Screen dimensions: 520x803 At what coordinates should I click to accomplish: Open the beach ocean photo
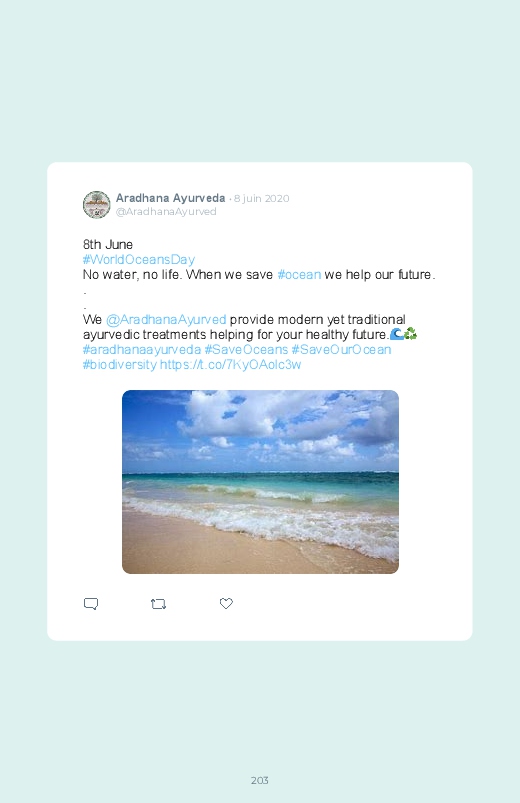260,482
